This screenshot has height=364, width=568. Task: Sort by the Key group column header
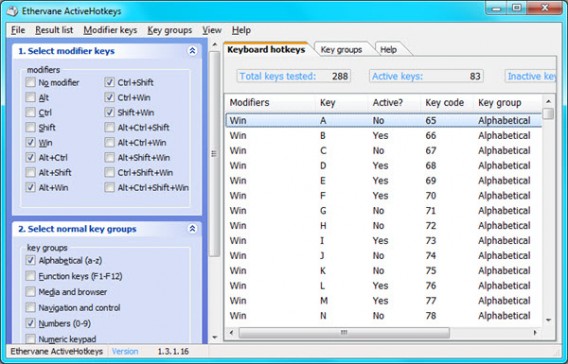[508, 102]
